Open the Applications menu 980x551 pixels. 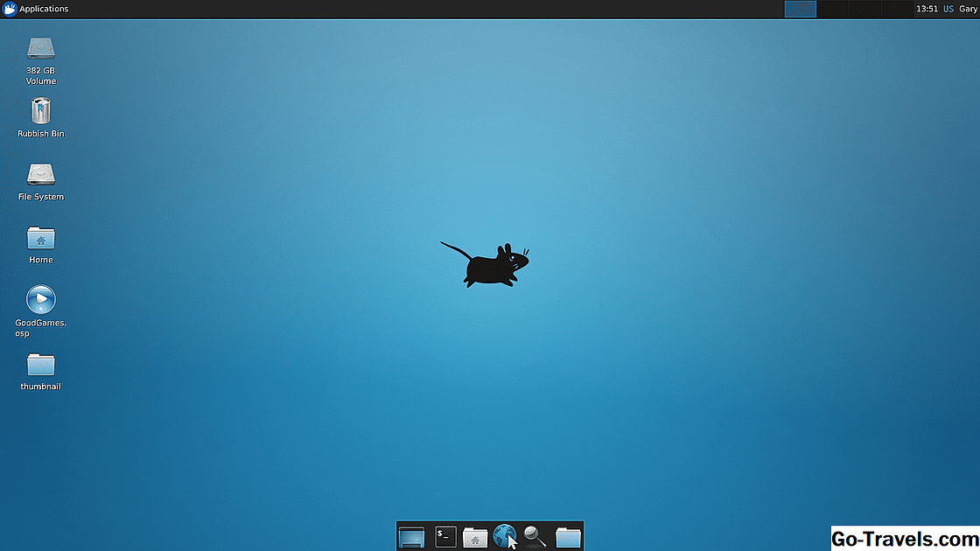(35, 9)
